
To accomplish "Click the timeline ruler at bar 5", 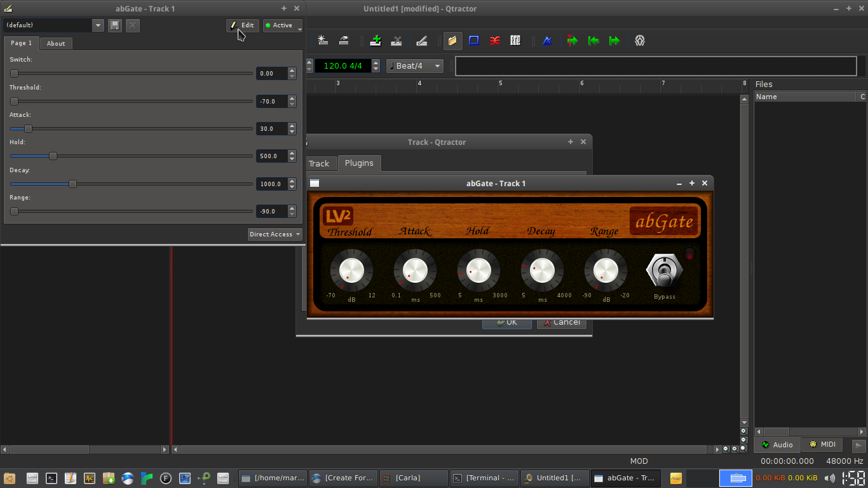I will [500, 84].
